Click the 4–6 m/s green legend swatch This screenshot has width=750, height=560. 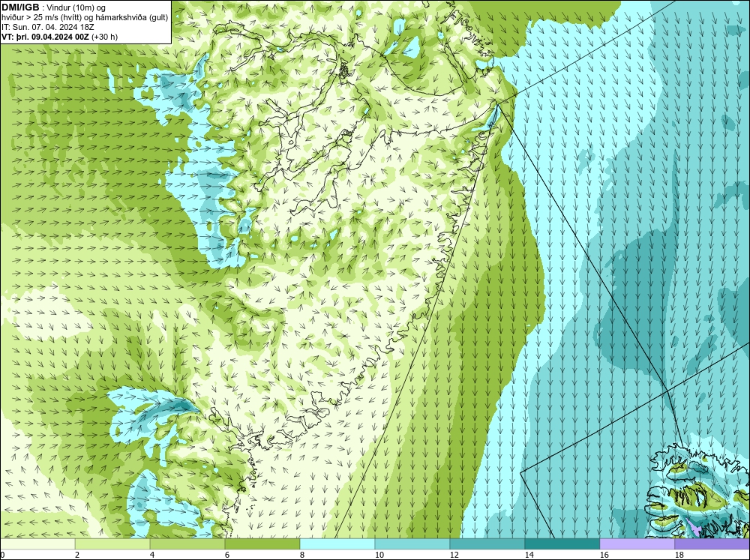coord(187,544)
